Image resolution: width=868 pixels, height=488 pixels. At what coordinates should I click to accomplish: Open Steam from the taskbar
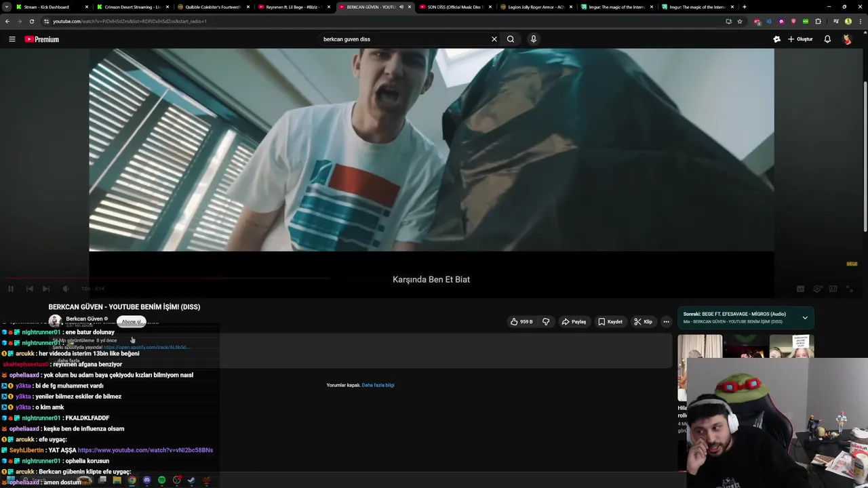191,481
